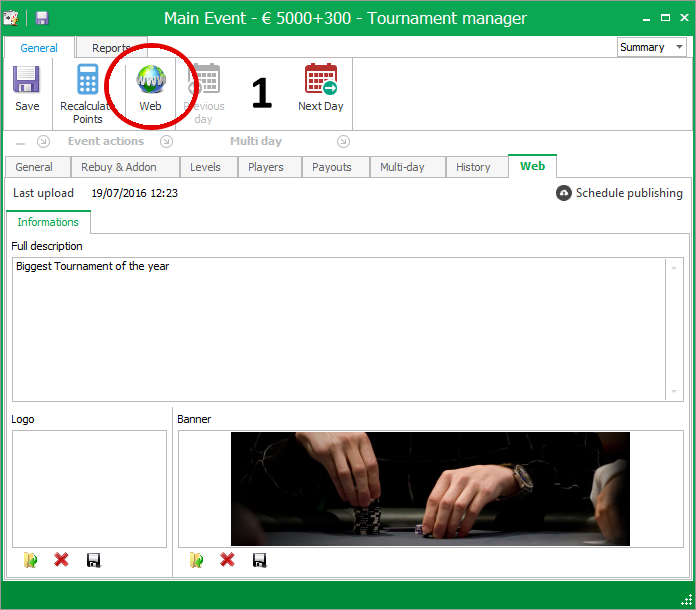The image size is (696, 610).
Task: Click the window resize grip in status bar
Action: click(x=686, y=600)
